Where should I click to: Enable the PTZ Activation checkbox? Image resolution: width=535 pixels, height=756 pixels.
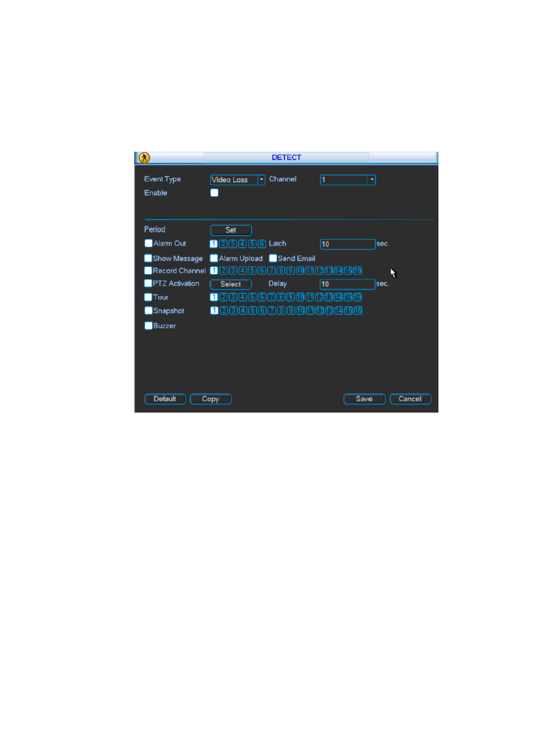tap(148, 283)
